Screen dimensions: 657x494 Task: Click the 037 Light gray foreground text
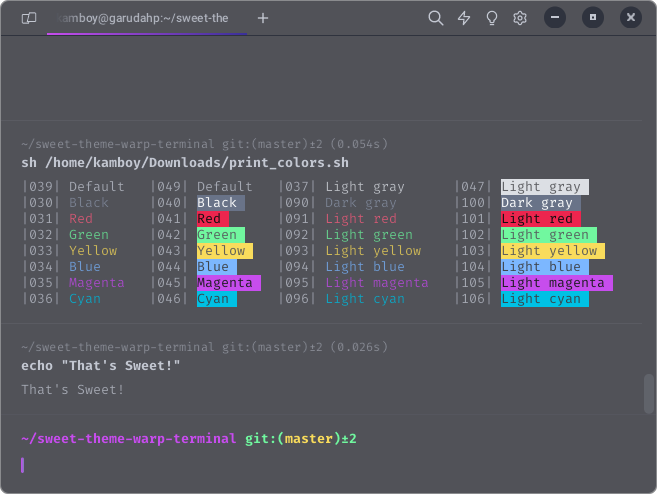365,187
